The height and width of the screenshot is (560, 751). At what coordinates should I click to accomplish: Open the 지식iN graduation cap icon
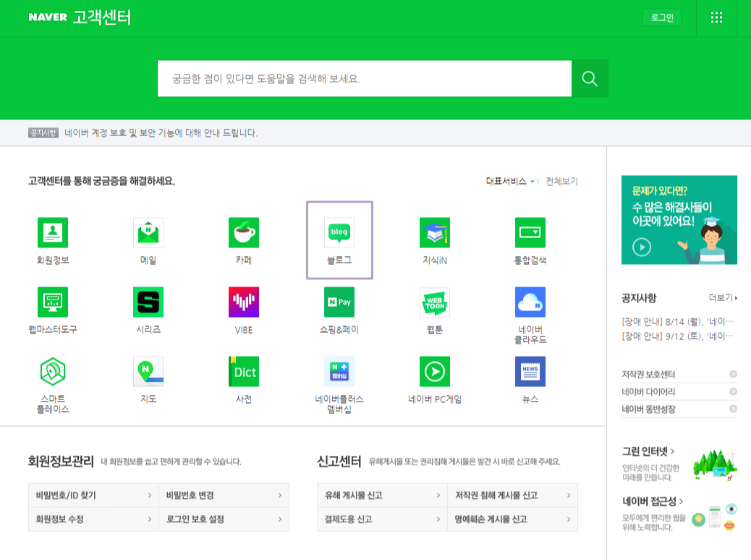[x=434, y=232]
